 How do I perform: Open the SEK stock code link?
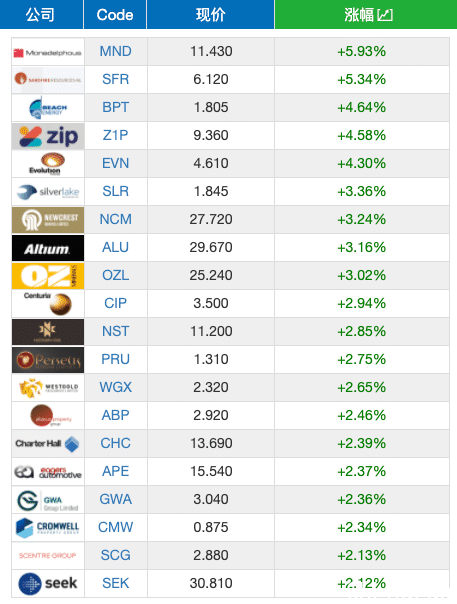click(x=116, y=583)
